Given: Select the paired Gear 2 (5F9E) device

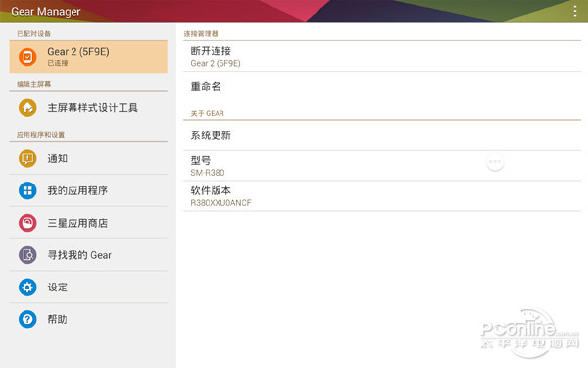Looking at the screenshot, I should 88,57.
